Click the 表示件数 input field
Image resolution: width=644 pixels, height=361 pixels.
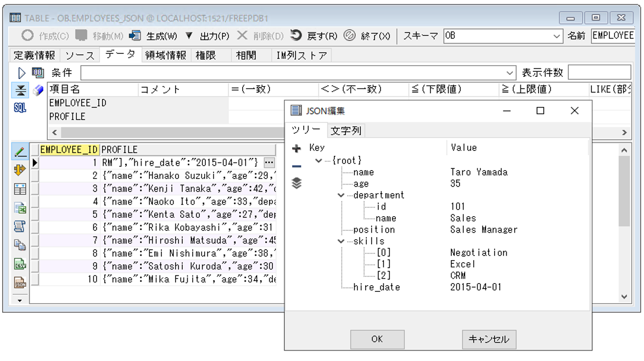click(x=599, y=72)
